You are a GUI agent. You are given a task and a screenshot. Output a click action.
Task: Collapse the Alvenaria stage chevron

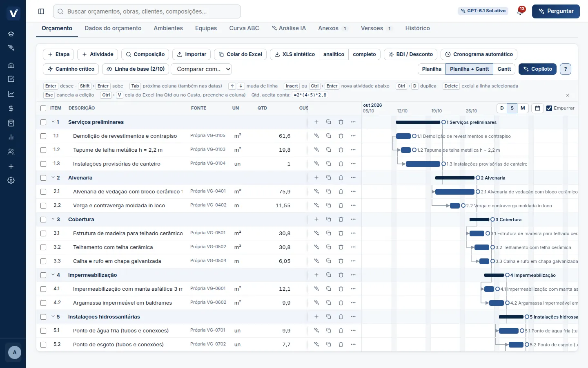click(x=53, y=178)
